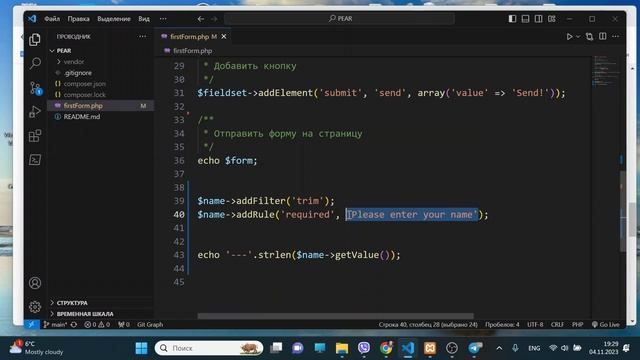Viewport: 640px width, 360px height.
Task: Click the vertical editor scrollbar
Action: point(622,211)
